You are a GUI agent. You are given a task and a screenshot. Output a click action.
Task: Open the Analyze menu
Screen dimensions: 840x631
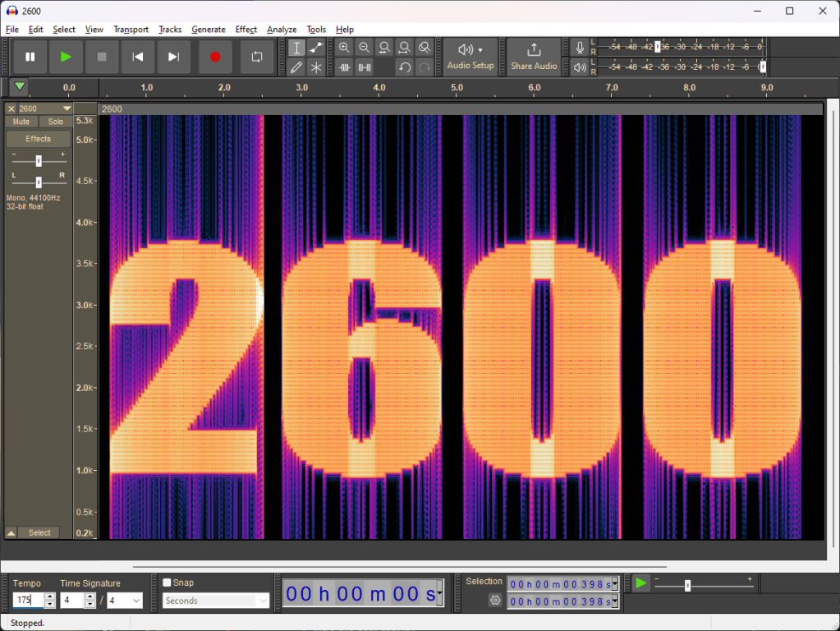click(281, 30)
